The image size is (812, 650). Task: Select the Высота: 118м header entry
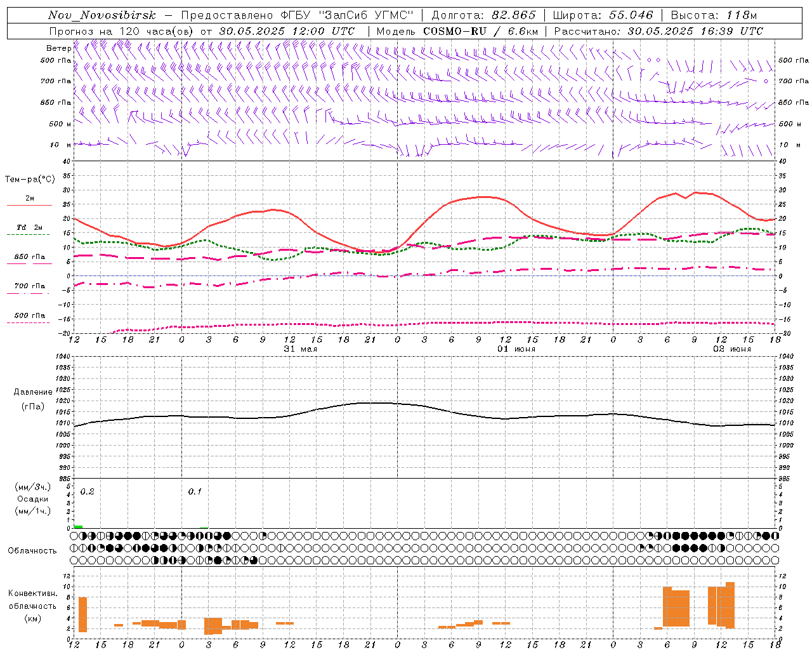coord(714,15)
